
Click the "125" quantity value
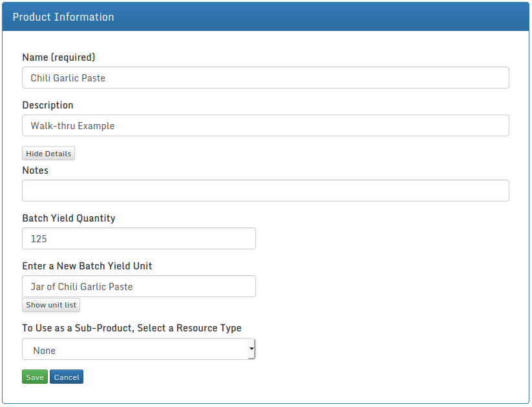pos(39,238)
